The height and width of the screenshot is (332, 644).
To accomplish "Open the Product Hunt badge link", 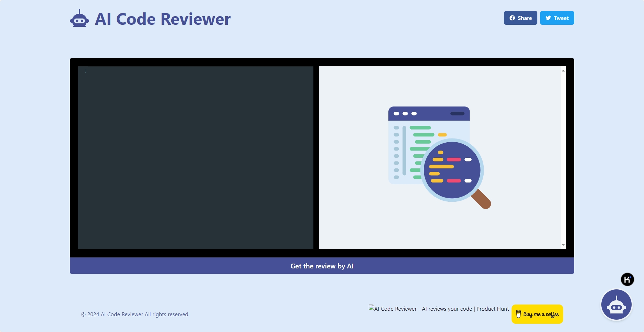I will pos(439,309).
